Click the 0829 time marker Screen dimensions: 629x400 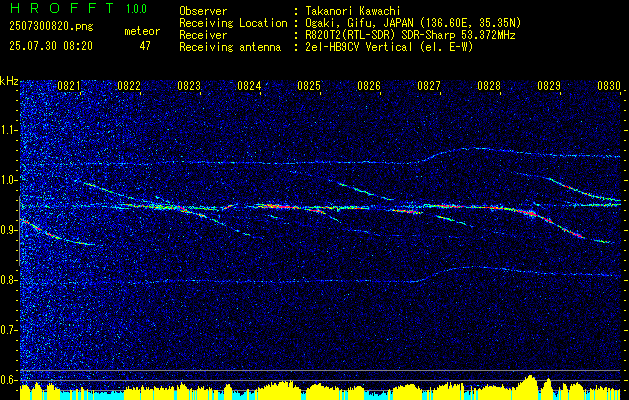549,86
